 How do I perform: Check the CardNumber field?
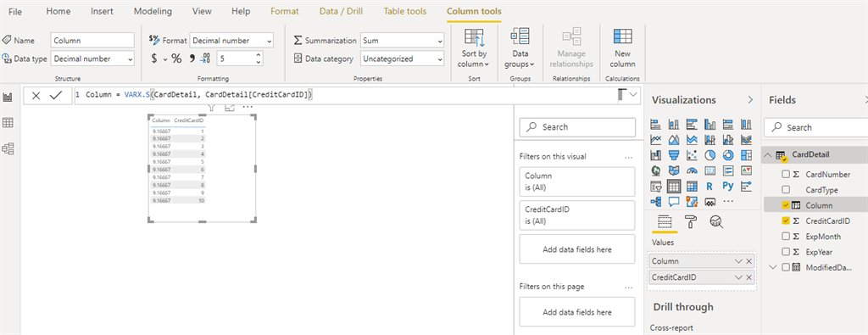786,175
